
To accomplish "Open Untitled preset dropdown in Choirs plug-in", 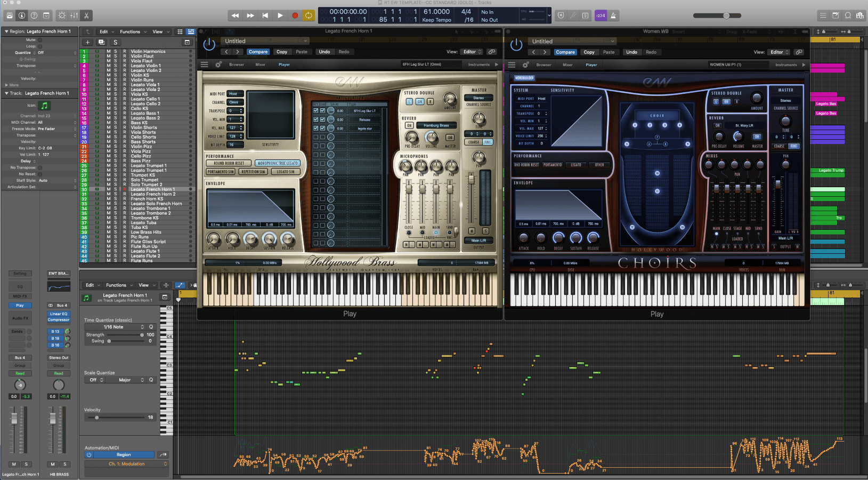I will [x=573, y=41].
